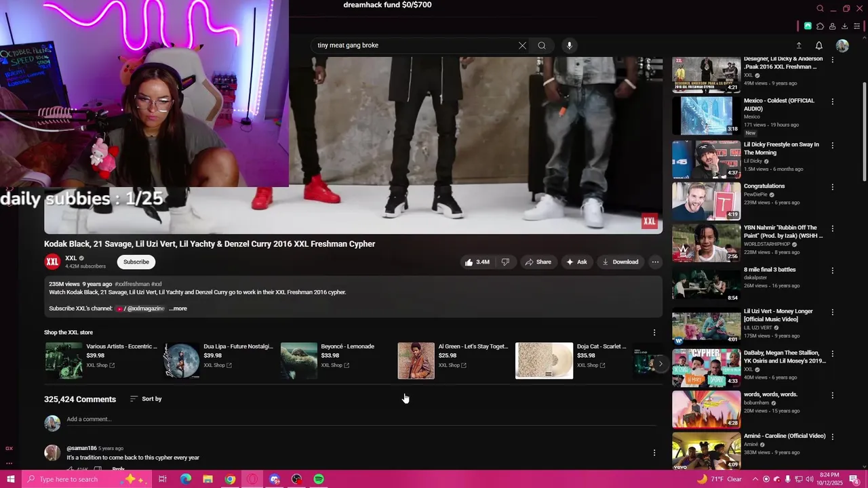868x488 pixels.
Task: Open Dua Lipa - Future Nostalgia shop item
Action: (218, 361)
